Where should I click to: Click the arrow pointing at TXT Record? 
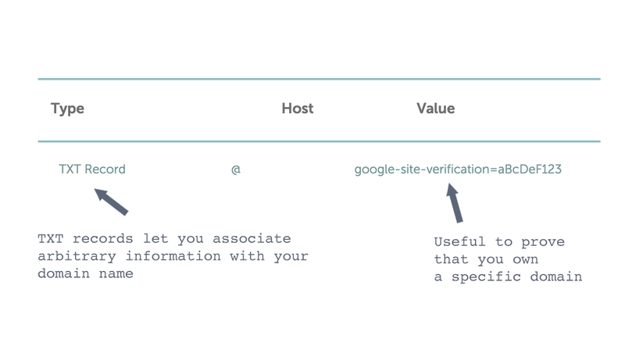[x=111, y=202]
